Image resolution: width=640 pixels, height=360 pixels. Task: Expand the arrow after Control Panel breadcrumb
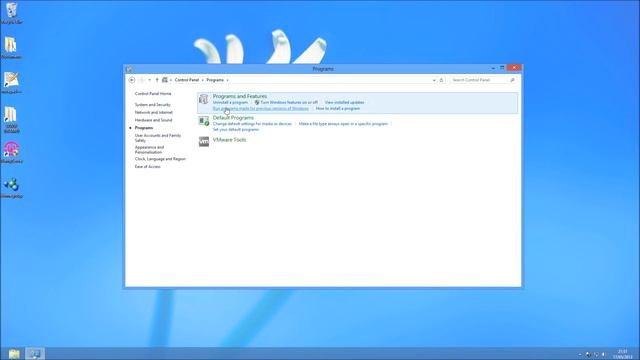coord(202,80)
